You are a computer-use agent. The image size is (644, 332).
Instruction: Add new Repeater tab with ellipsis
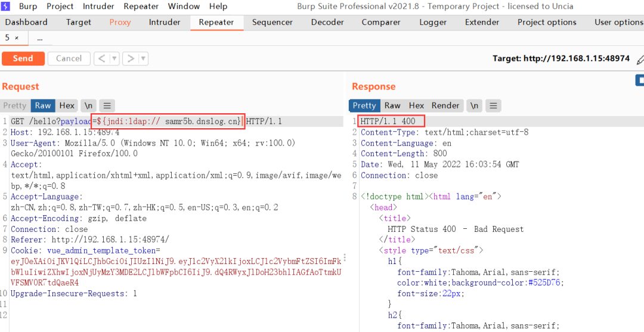[x=40, y=38]
